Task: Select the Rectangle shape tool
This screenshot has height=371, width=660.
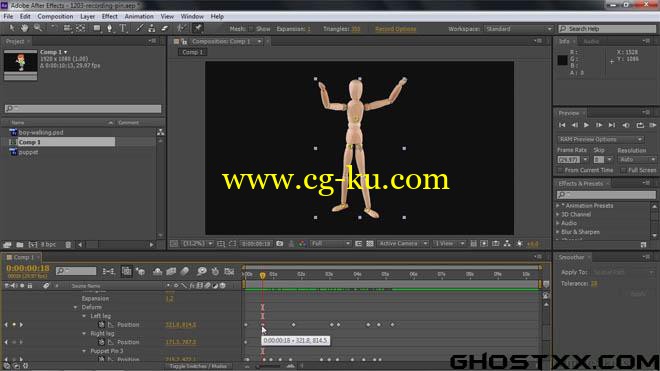Action: (x=97, y=28)
